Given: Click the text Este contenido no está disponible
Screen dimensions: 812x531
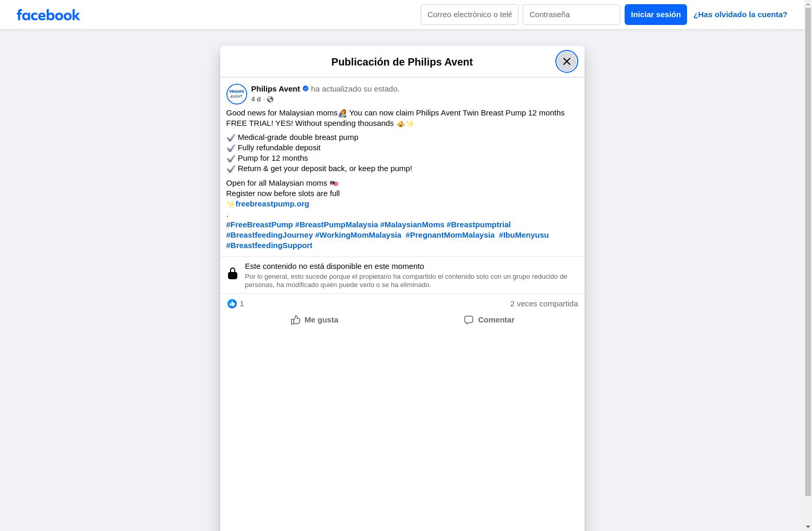Looking at the screenshot, I should [334, 266].
